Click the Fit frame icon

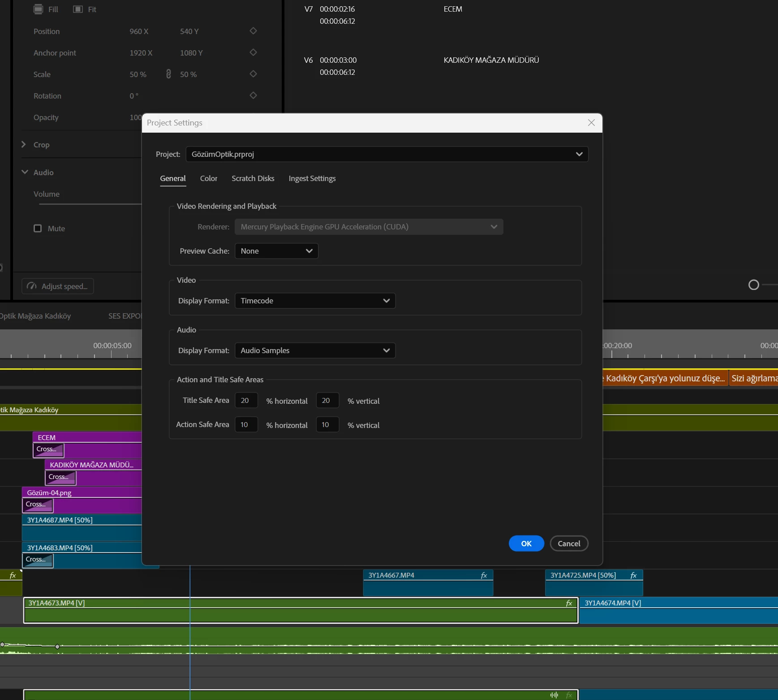click(78, 9)
